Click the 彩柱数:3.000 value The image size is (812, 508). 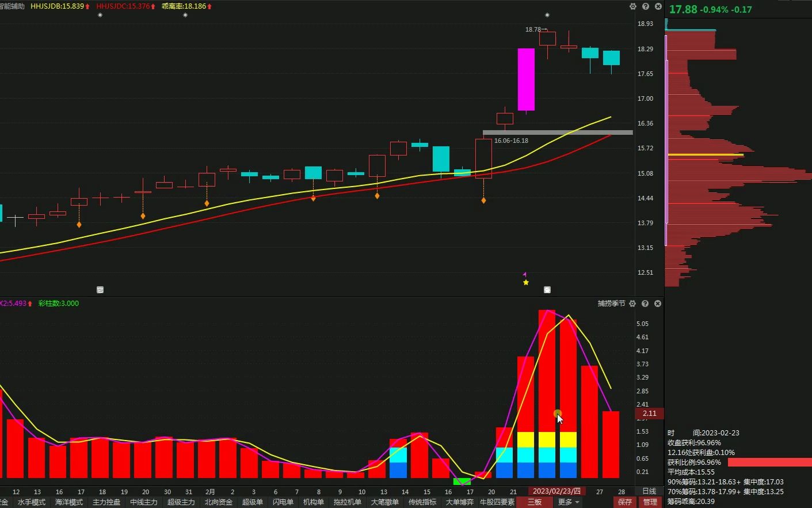[59, 304]
